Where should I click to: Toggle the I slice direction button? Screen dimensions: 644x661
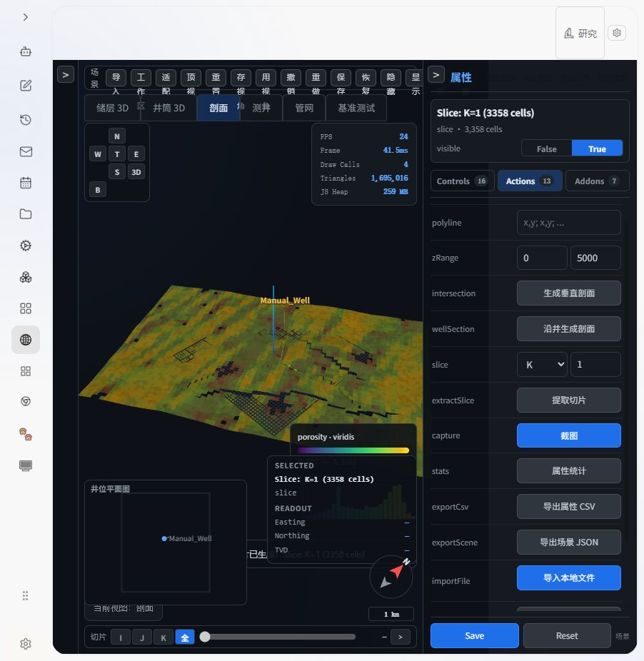pyautogui.click(x=121, y=637)
